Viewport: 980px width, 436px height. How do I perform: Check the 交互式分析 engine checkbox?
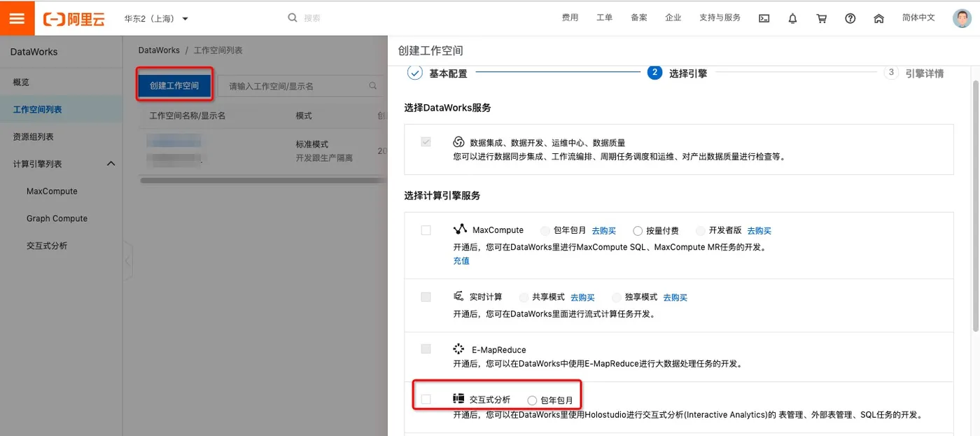tap(426, 399)
